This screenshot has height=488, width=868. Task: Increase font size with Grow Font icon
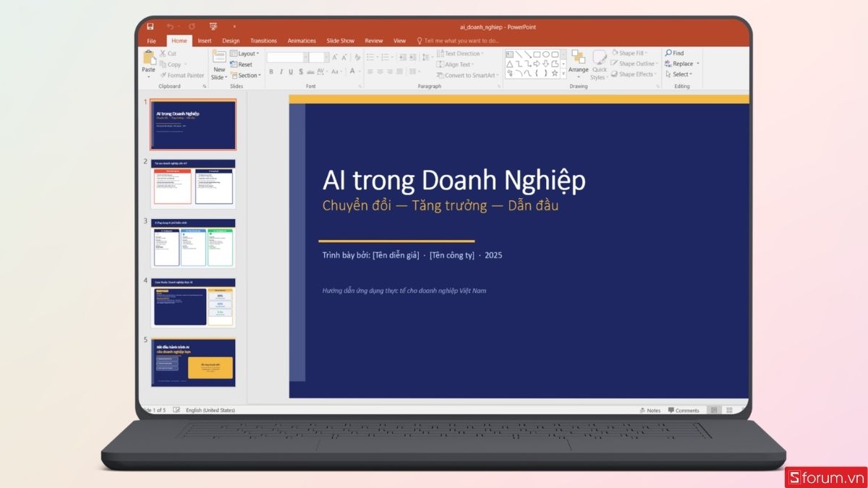pos(335,56)
